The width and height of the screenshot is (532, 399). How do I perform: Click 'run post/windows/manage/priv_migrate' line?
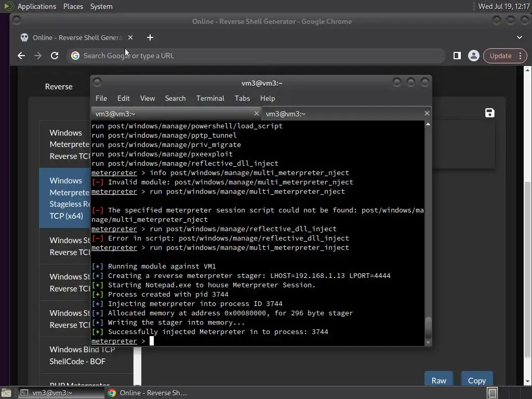point(166,144)
